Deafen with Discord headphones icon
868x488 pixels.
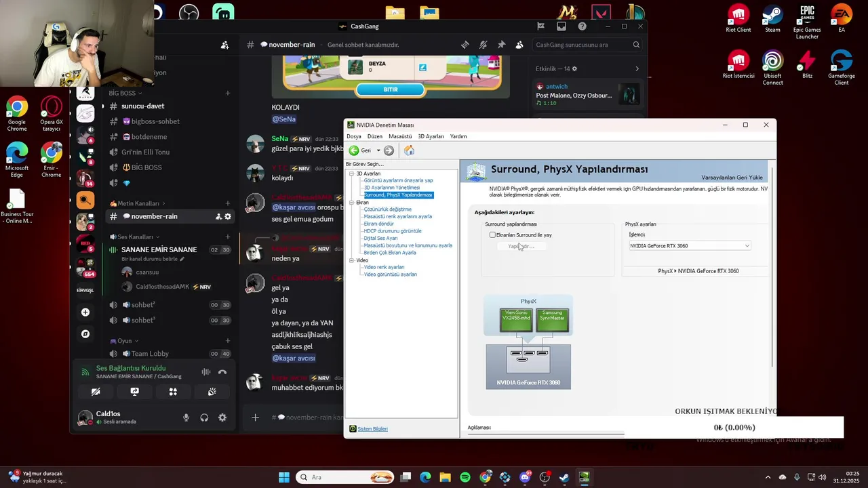point(204,418)
